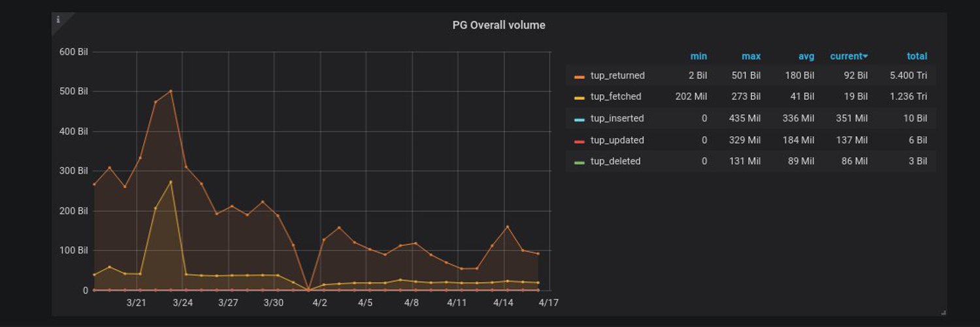
Task: Sort legend by avg column
Action: click(x=806, y=56)
